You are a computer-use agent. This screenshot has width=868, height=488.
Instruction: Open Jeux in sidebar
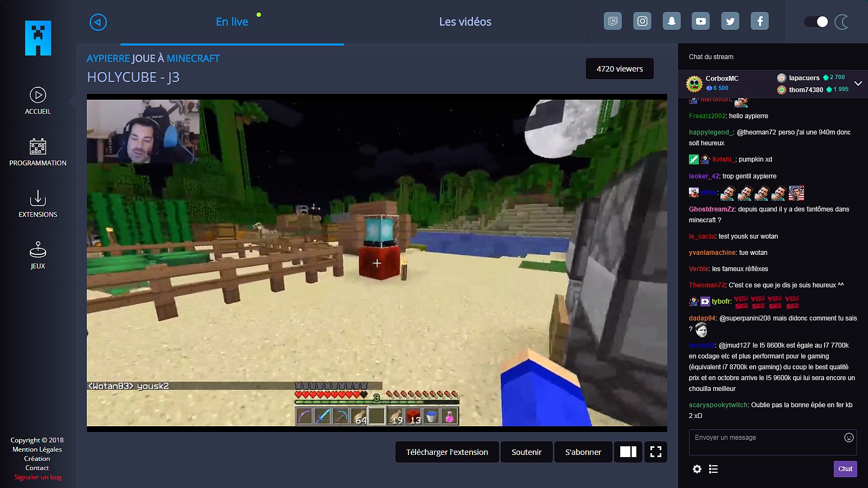tap(38, 255)
